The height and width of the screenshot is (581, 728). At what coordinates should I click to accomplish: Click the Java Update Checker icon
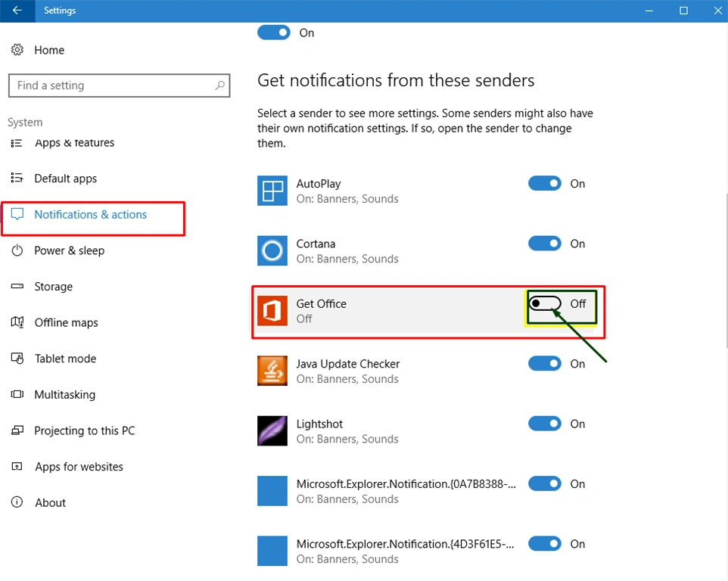click(x=272, y=371)
